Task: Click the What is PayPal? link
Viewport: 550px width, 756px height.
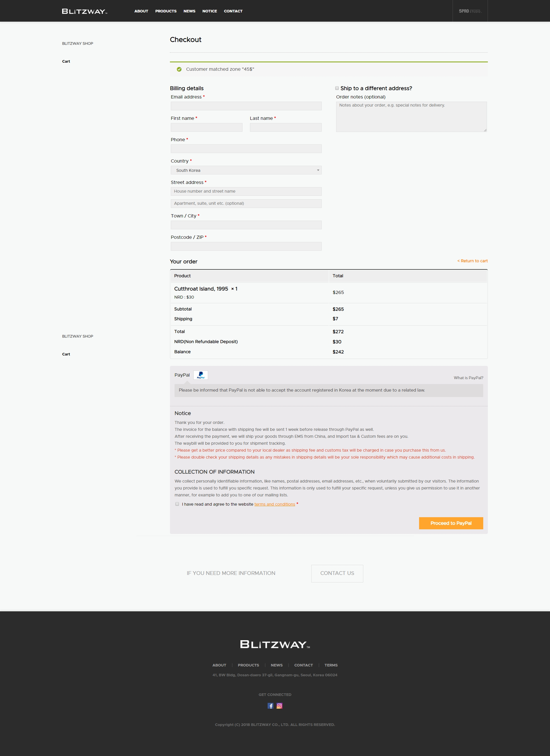Action: pyautogui.click(x=468, y=378)
